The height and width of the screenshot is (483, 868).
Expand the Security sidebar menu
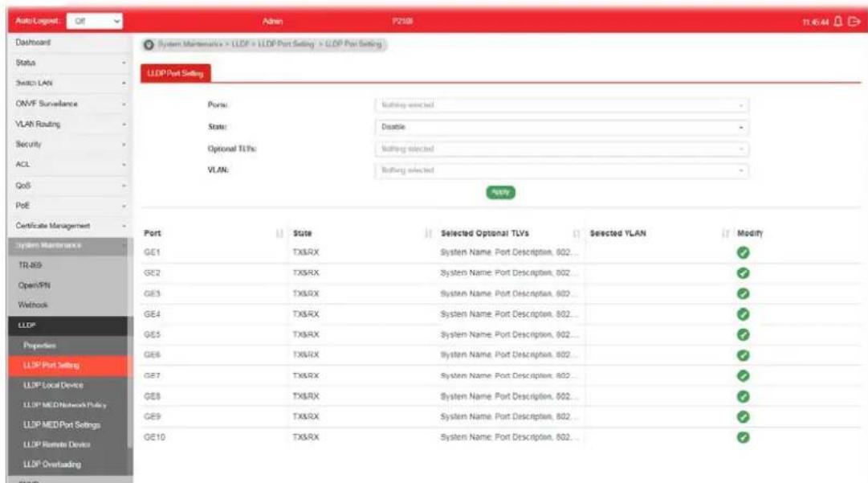click(x=70, y=144)
